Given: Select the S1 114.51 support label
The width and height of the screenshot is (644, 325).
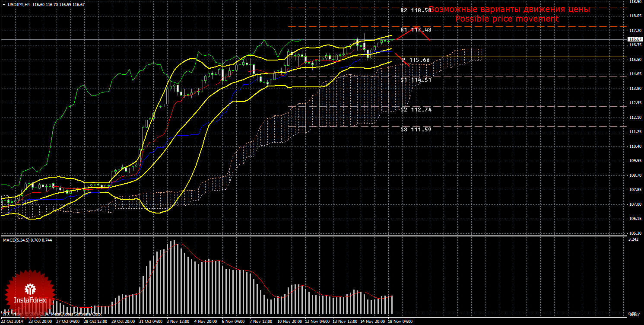Looking at the screenshot, I should [x=416, y=80].
